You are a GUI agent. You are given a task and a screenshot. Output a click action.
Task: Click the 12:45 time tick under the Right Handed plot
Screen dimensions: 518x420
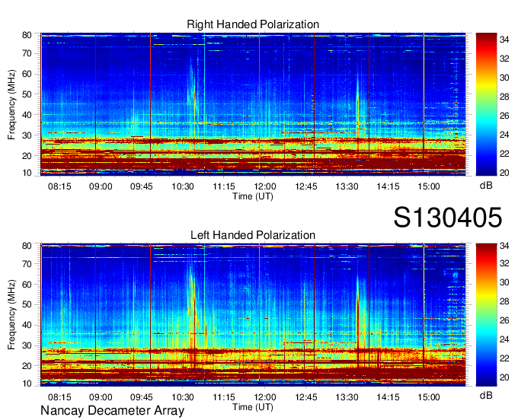click(306, 186)
